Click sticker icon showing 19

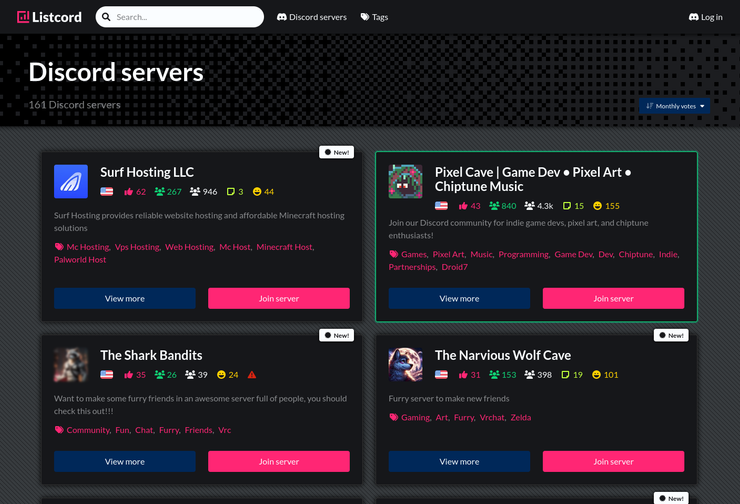pos(565,375)
